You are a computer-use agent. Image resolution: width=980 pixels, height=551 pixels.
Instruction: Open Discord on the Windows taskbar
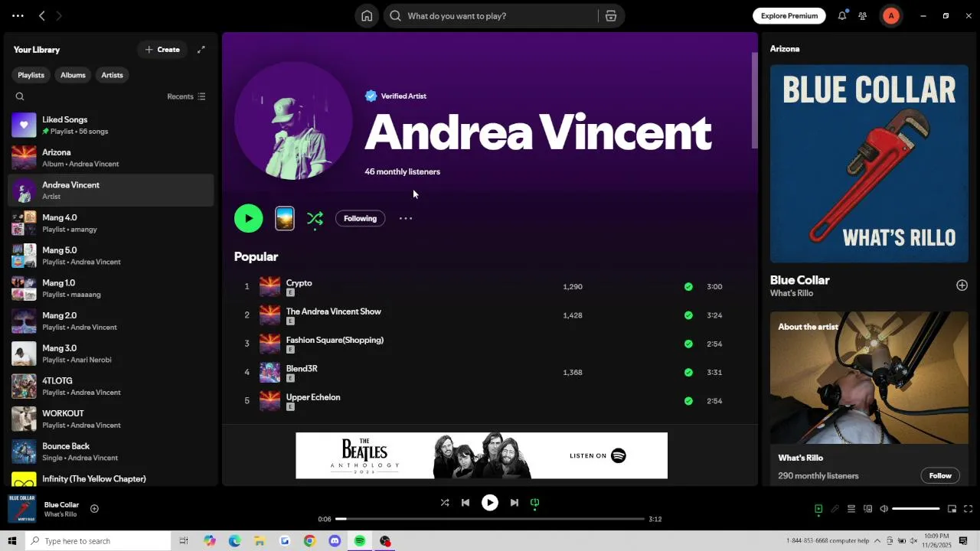pos(335,541)
